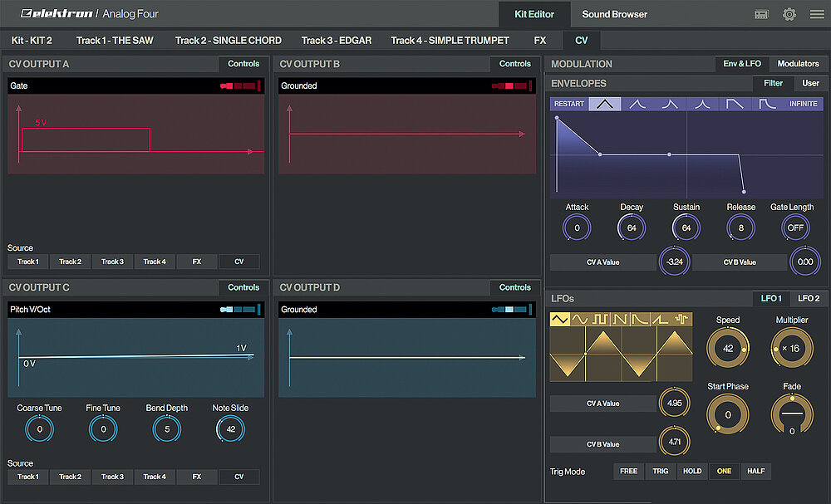Click the envelope graph sustain point
Image resolution: width=831 pixels, height=504 pixels.
(x=670, y=154)
